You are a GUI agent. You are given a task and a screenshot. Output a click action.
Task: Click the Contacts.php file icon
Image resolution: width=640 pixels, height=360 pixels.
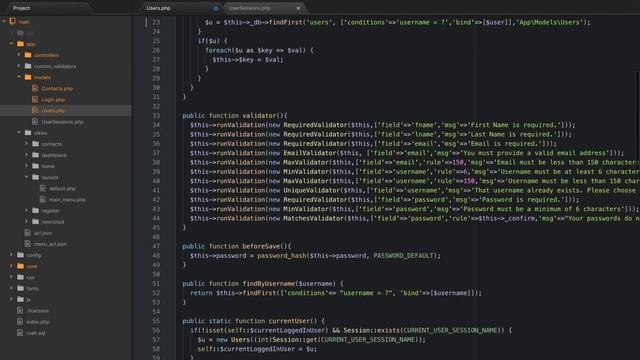(x=35, y=88)
